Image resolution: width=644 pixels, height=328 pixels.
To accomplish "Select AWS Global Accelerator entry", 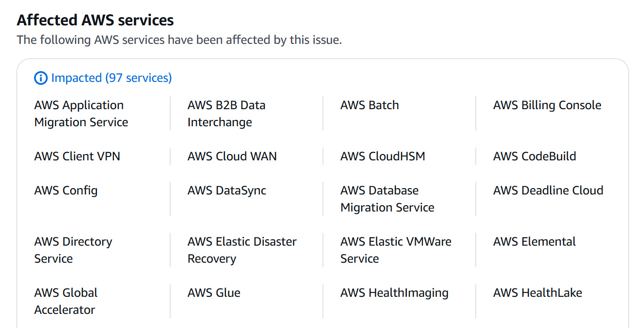I will pos(66,301).
